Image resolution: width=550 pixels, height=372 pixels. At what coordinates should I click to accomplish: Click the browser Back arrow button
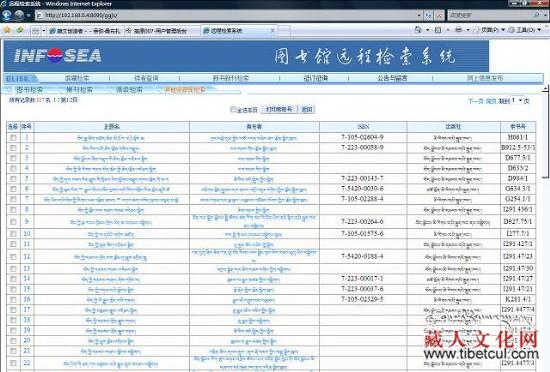[x=6, y=15]
